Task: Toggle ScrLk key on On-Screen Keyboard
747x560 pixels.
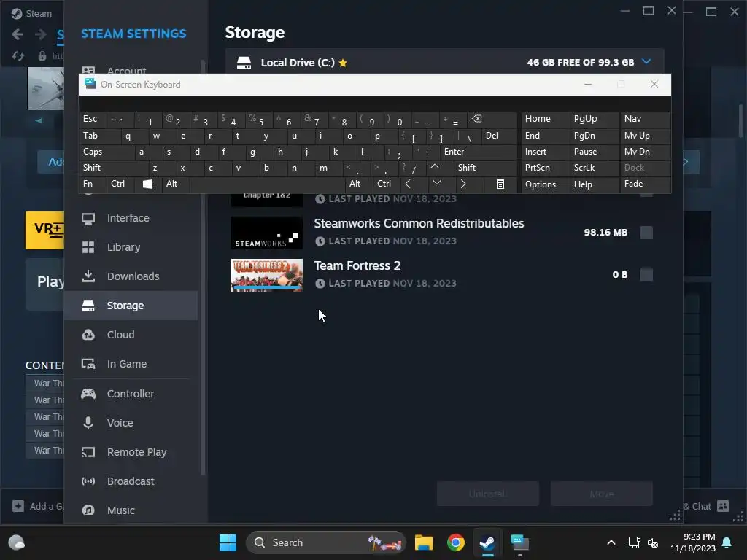Action: coord(595,168)
